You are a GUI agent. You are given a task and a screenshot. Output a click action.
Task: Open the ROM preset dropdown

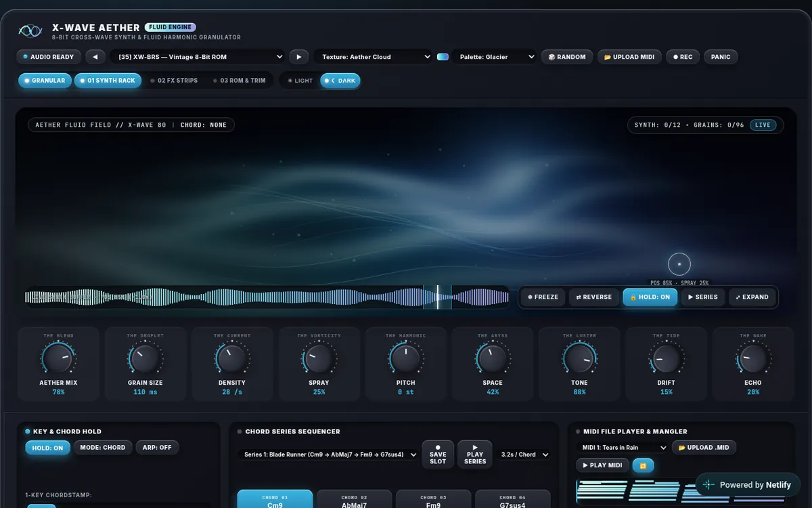[x=199, y=57]
